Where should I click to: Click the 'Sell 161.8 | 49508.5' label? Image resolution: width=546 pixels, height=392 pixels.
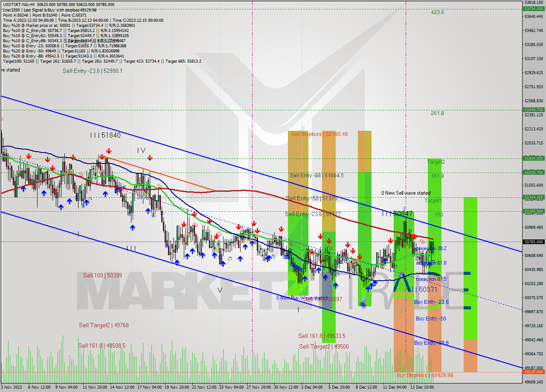(x=102, y=346)
